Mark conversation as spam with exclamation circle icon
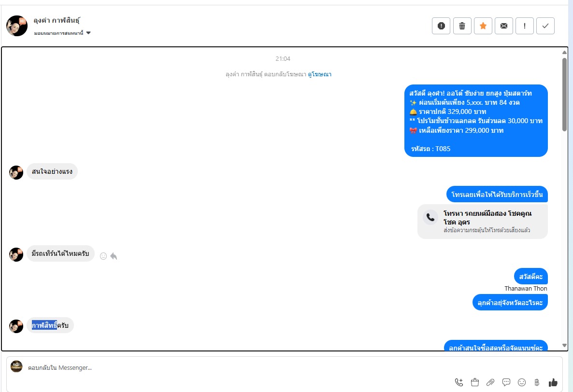The width and height of the screenshot is (573, 392). tap(441, 26)
